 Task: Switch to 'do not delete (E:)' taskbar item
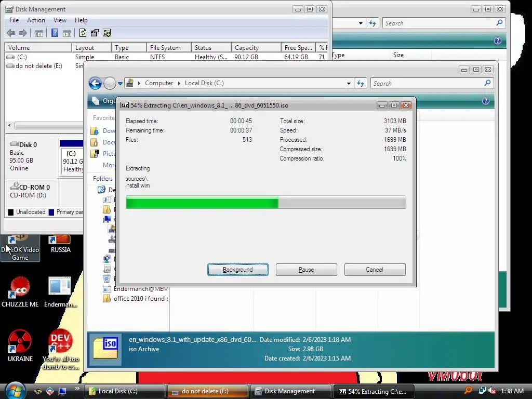pos(207,391)
